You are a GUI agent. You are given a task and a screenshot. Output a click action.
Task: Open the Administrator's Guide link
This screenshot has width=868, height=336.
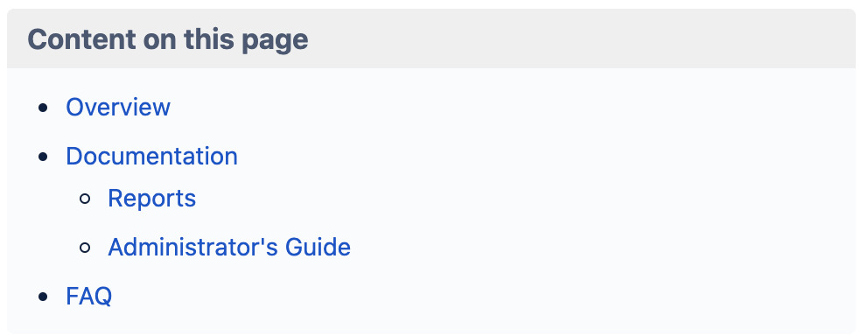229,247
